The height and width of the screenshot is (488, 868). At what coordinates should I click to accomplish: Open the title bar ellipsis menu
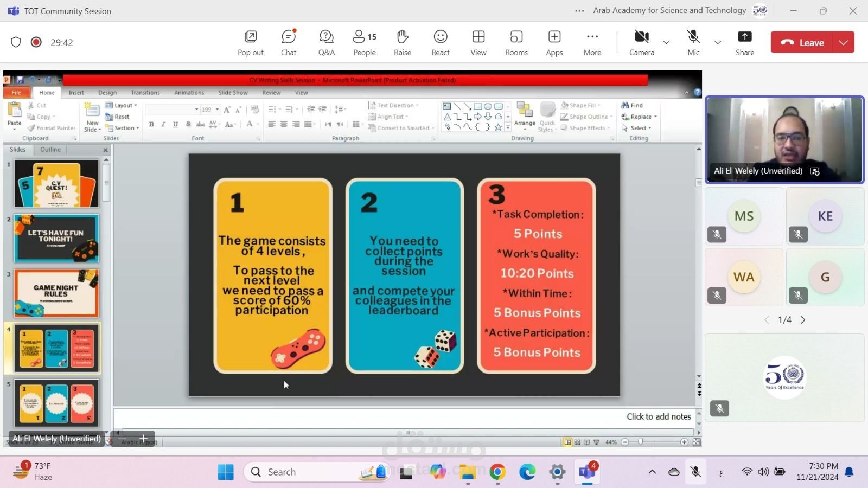pos(579,11)
